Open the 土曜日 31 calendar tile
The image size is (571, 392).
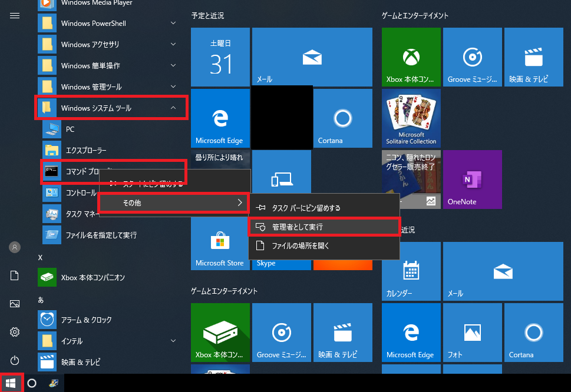220,57
